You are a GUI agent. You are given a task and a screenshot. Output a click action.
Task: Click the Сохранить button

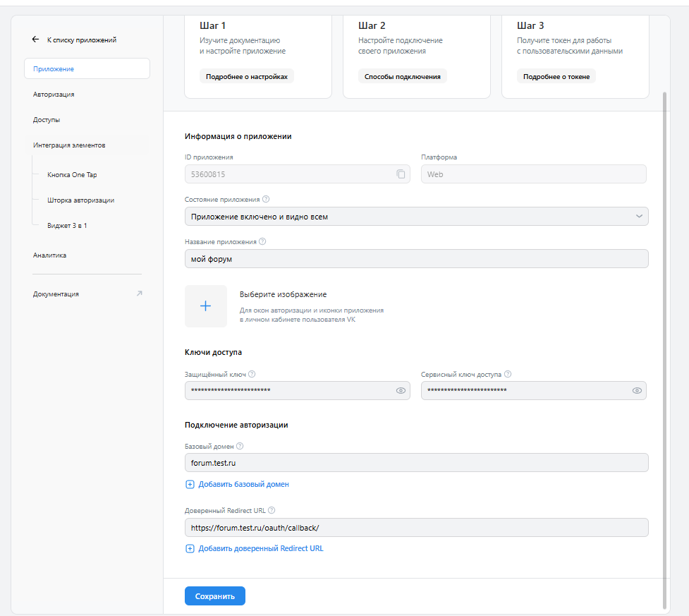point(215,596)
